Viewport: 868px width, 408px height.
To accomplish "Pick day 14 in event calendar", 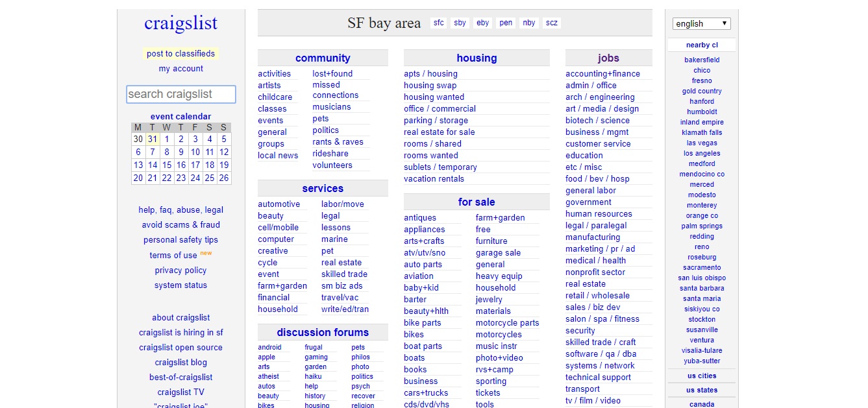I will click(x=153, y=165).
